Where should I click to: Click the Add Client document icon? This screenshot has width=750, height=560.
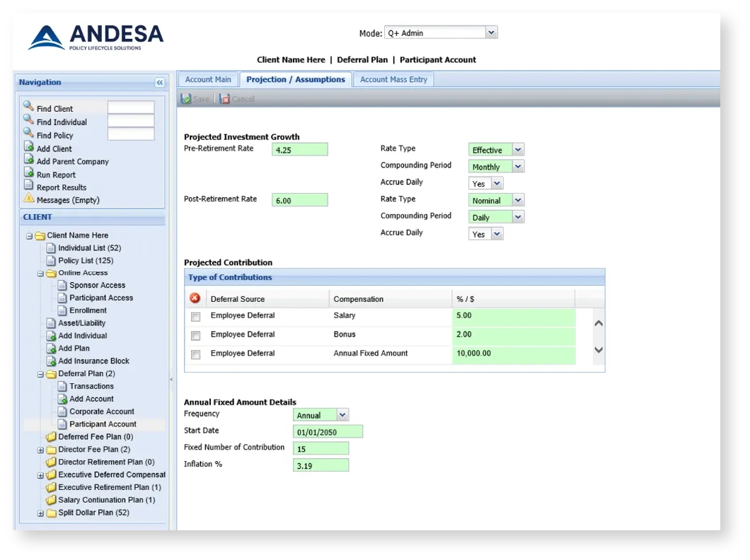29,146
